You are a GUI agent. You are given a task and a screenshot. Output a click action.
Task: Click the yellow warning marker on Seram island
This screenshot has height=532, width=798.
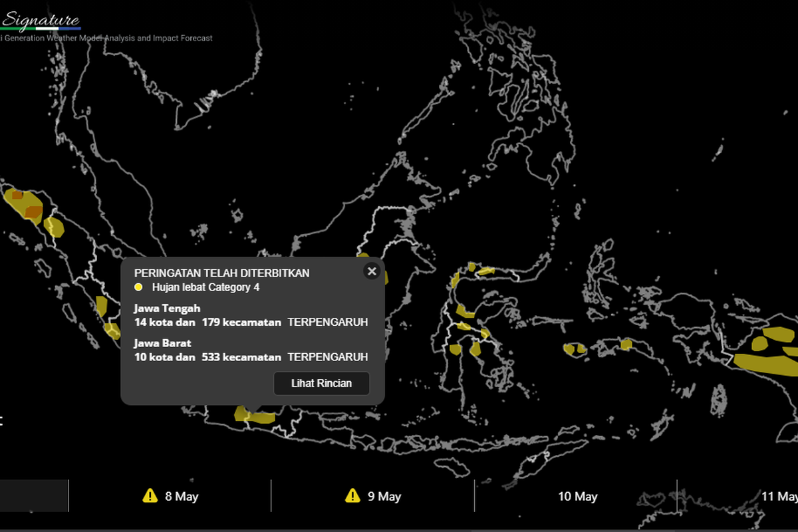point(626,344)
